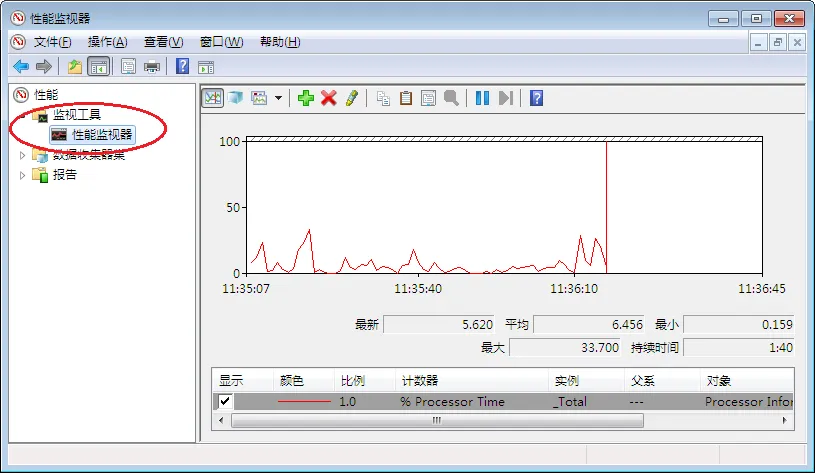Click the counter list right scroll arrow

(x=784, y=420)
